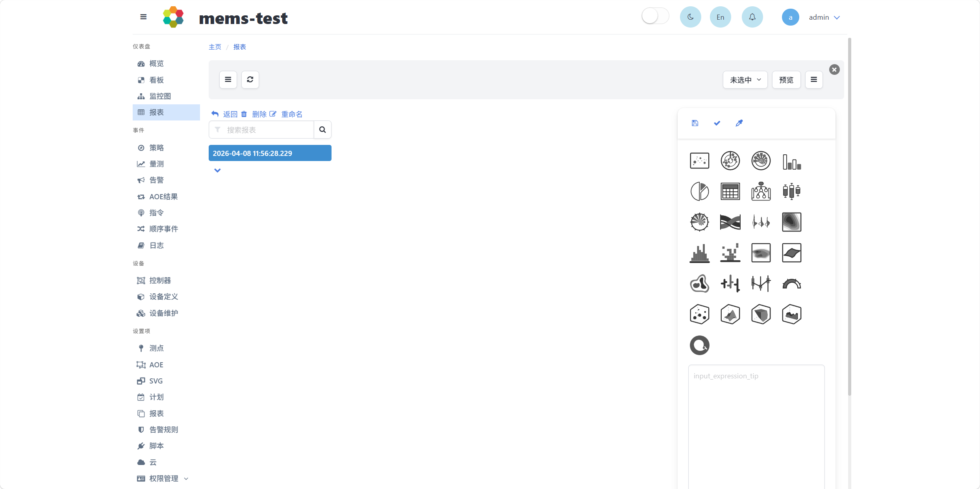Screen dimensions: 980x489
Task: Expand the chevron below the report item
Action: tap(217, 170)
